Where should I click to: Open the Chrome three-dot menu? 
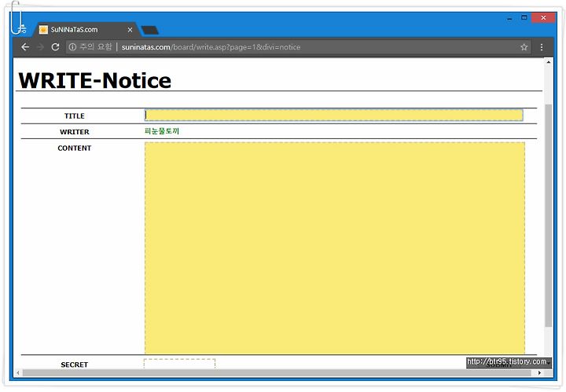(x=542, y=47)
